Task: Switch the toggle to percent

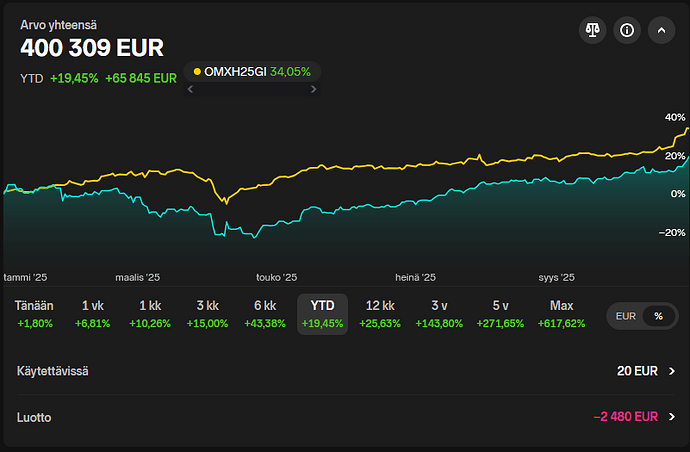Action: [658, 316]
